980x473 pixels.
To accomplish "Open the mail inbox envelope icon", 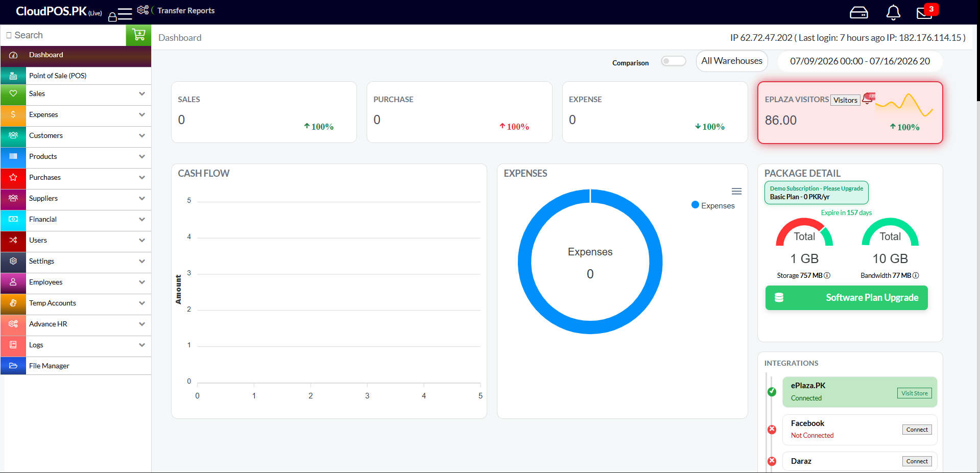I will (925, 12).
